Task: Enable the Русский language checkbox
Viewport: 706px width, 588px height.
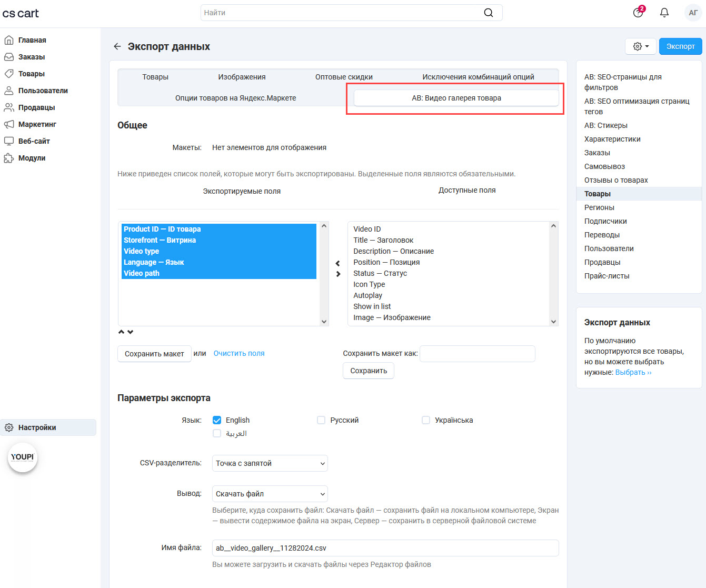Action: pos(321,420)
